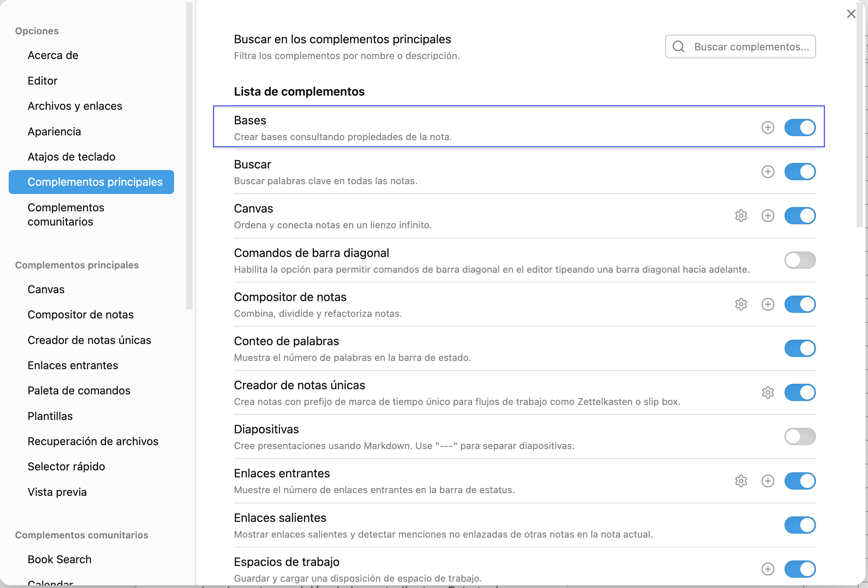Open Canvas plugin settings gear
The width and height of the screenshot is (868, 588).
coord(741,216)
